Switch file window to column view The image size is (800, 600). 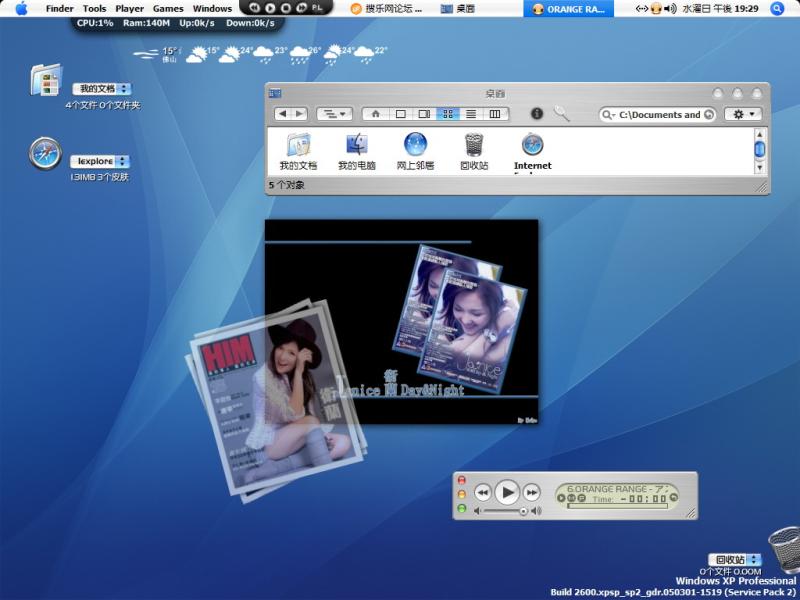pyautogui.click(x=495, y=114)
